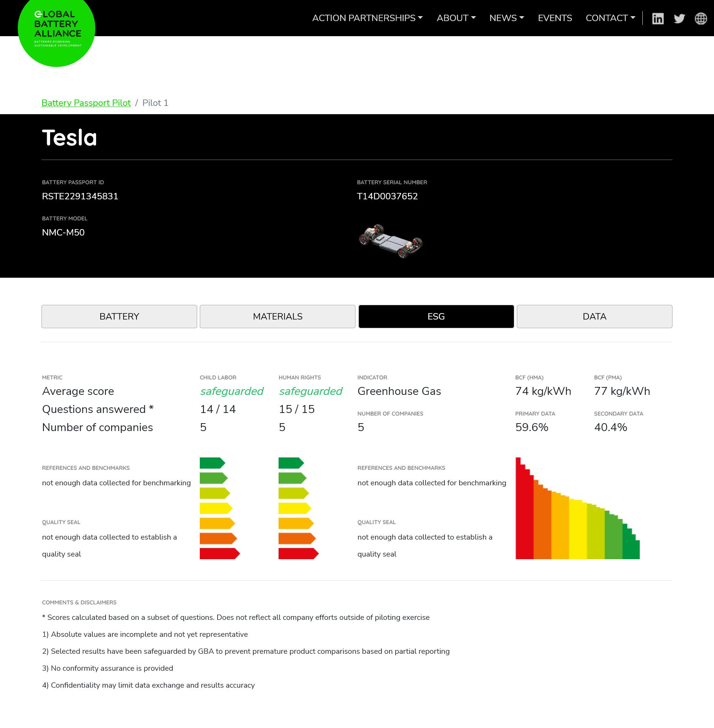The width and height of the screenshot is (714, 728).
Task: Expand the News dropdown menu
Action: coord(507,18)
